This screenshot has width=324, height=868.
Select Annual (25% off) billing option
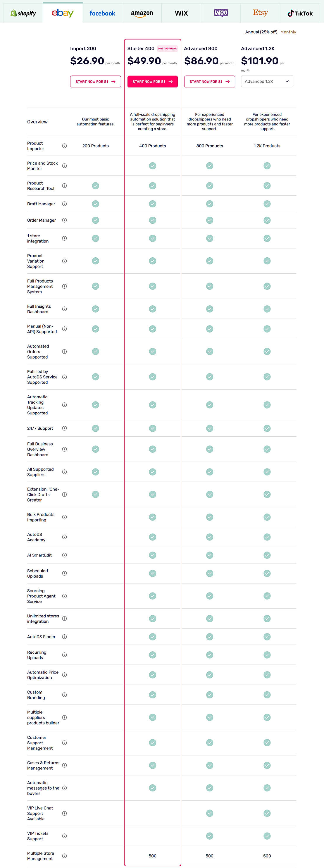coord(261,32)
